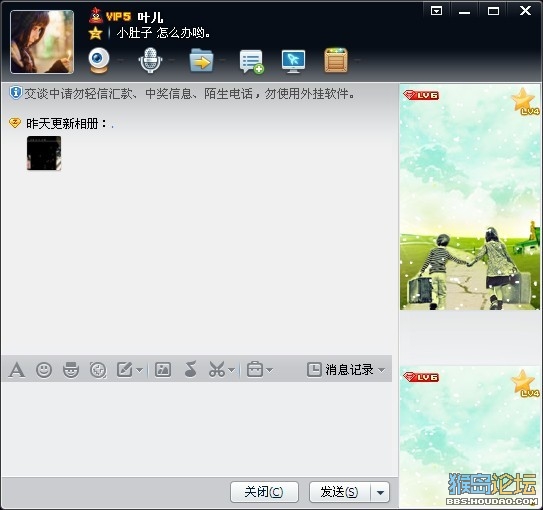Image resolution: width=543 pixels, height=510 pixels.
Task: Open the window menu dropdown in title bar
Action: (436, 11)
